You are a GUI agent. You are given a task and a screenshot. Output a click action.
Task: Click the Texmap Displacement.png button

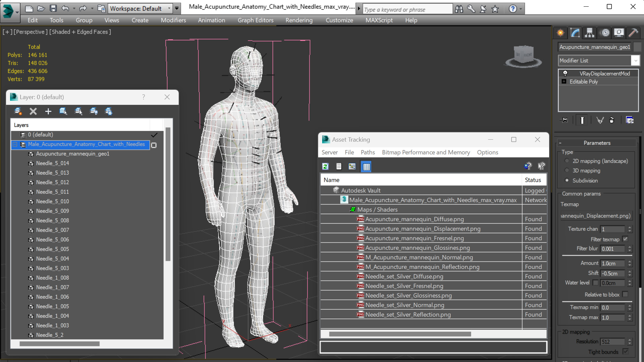pos(596,216)
